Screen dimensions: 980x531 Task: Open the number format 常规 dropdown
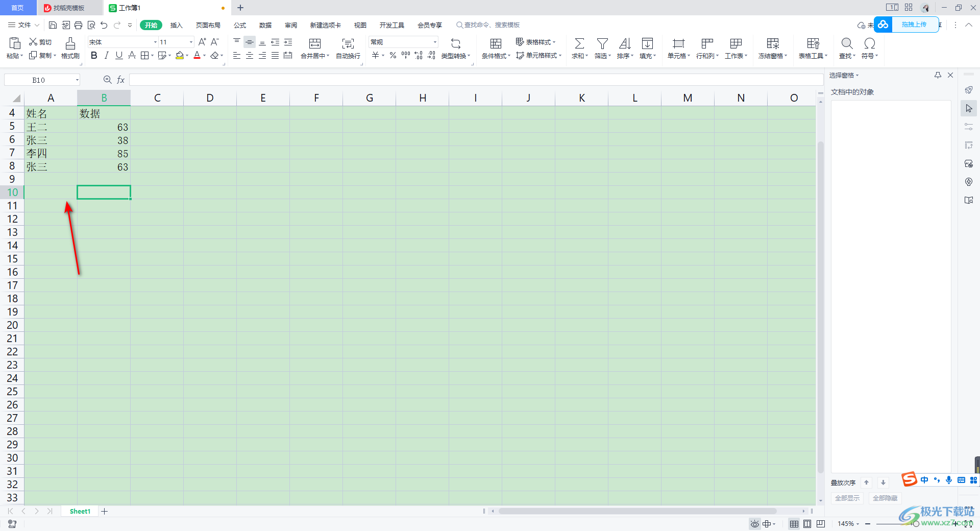click(435, 42)
